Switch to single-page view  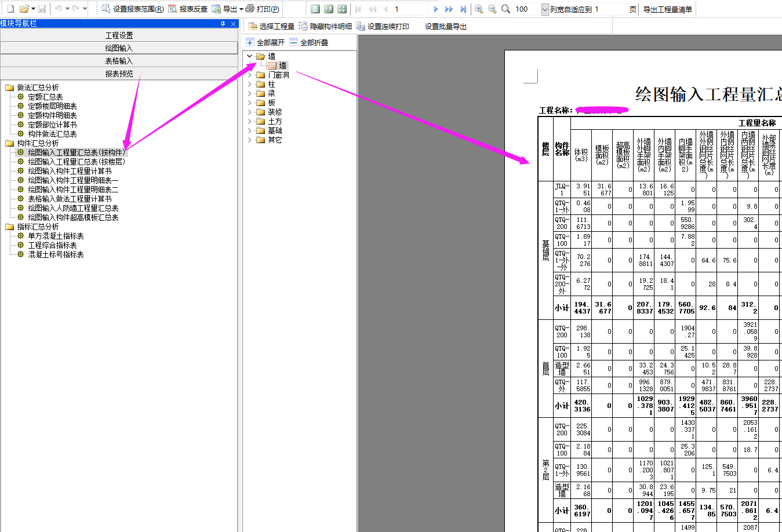click(315, 9)
